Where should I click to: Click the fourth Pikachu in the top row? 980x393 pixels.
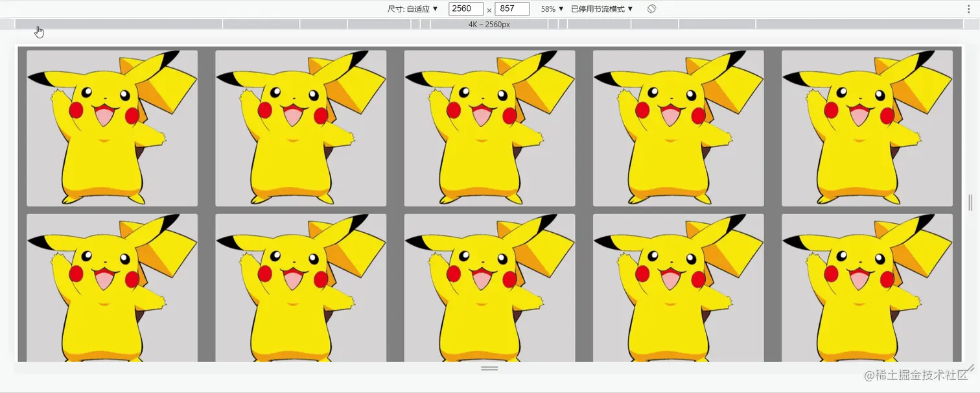pyautogui.click(x=678, y=127)
